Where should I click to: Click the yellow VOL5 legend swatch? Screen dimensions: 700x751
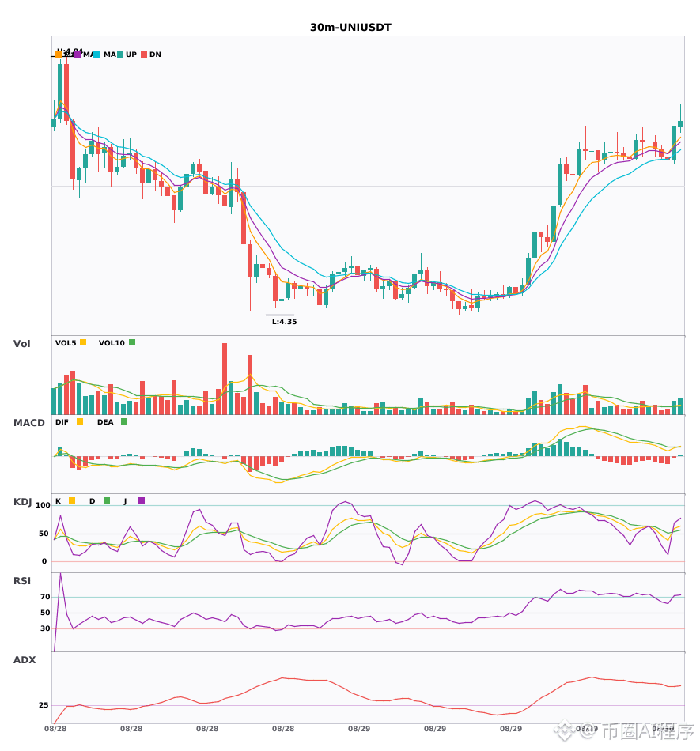coord(83,342)
